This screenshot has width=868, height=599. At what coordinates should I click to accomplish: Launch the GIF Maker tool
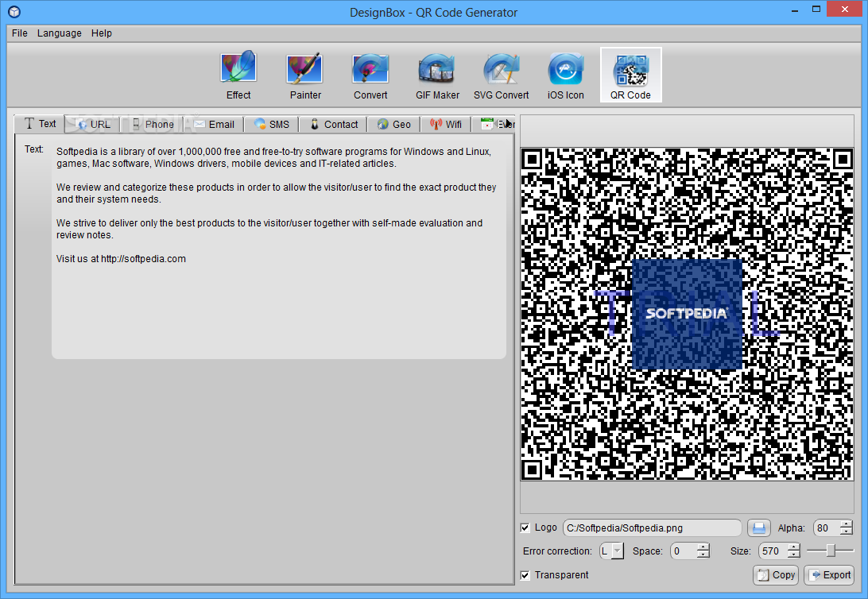point(437,75)
